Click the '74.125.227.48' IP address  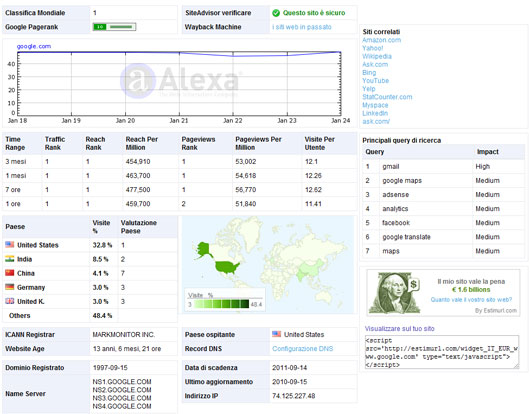tap(294, 396)
